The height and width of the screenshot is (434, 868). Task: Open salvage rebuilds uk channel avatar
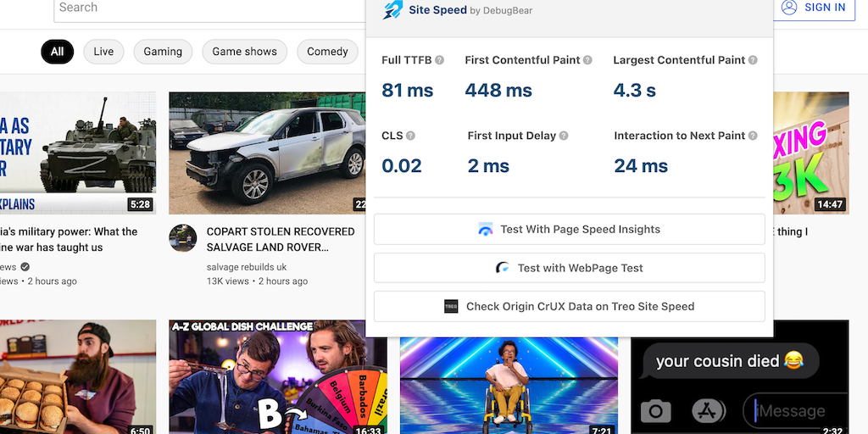(x=183, y=238)
